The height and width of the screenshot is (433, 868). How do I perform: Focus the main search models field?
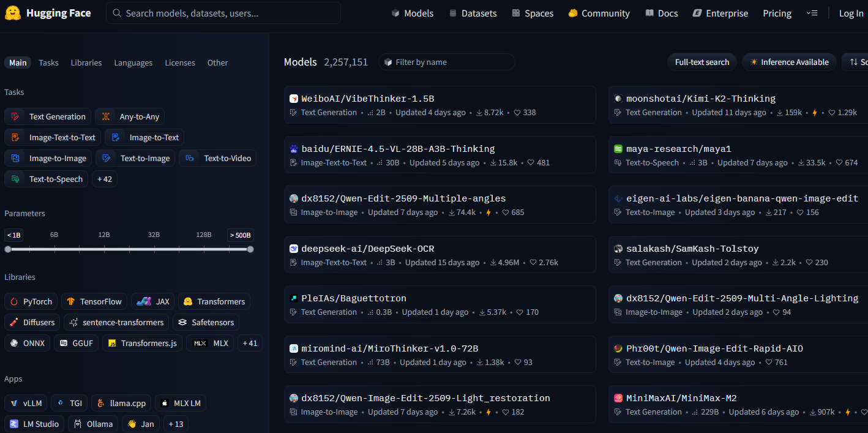(223, 13)
